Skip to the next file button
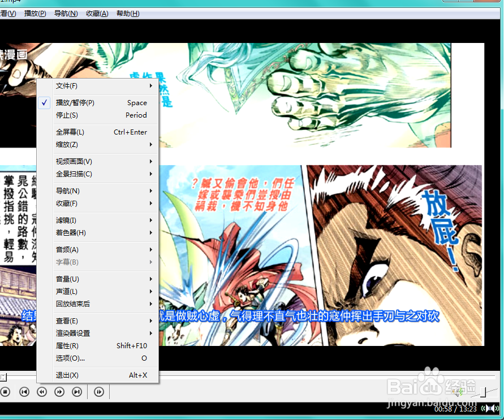 coord(77,392)
